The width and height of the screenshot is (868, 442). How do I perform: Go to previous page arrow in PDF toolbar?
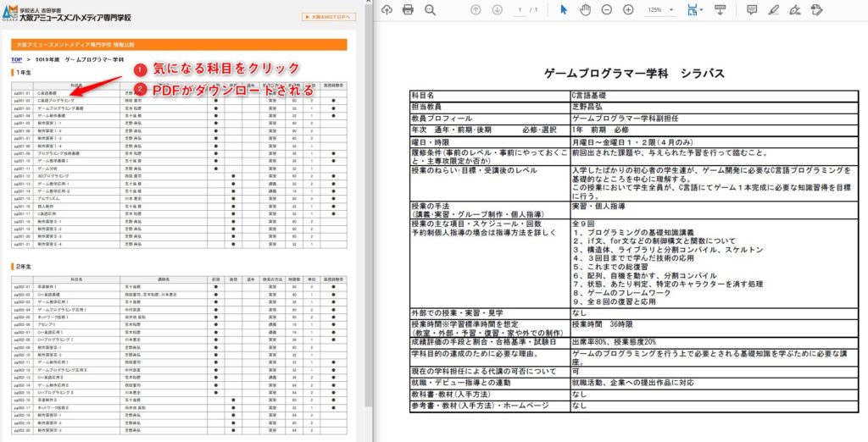pyautogui.click(x=476, y=9)
